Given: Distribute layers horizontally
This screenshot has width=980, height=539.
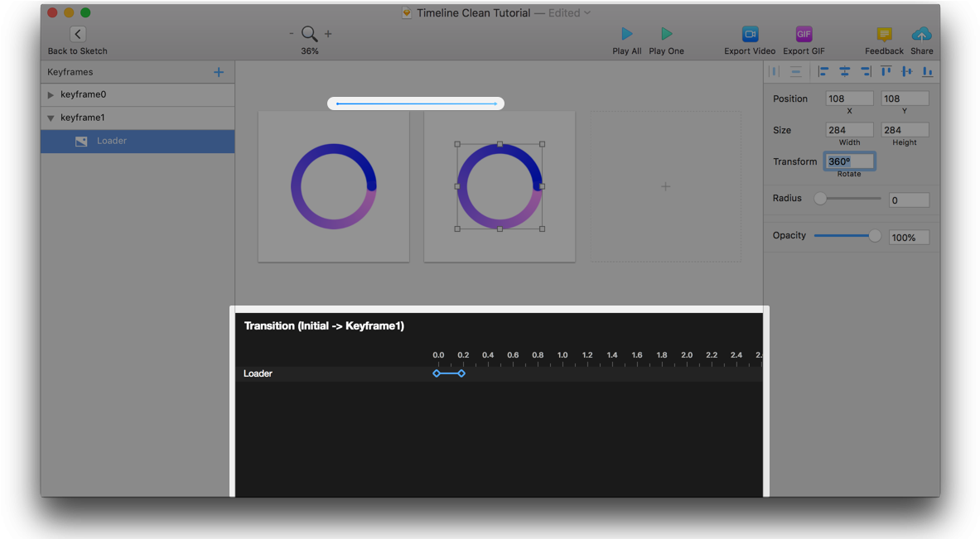Looking at the screenshot, I should click(x=775, y=72).
